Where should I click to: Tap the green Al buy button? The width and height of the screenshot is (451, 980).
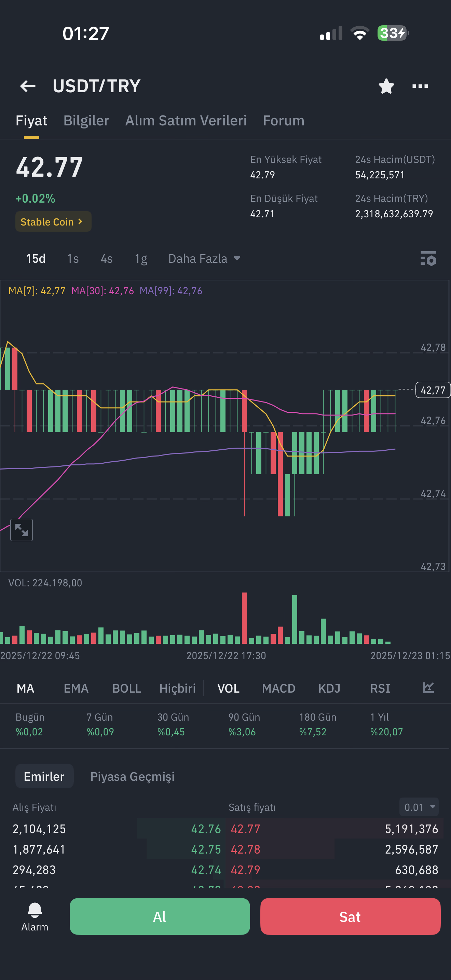pos(160,916)
